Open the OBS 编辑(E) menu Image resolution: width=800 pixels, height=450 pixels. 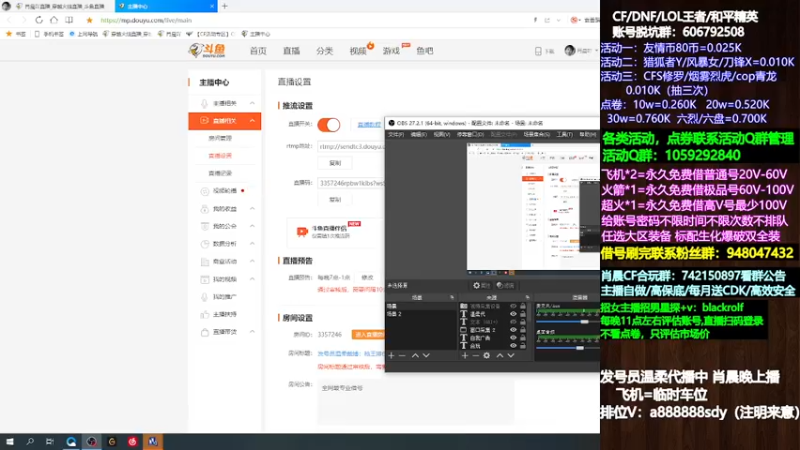click(418, 135)
